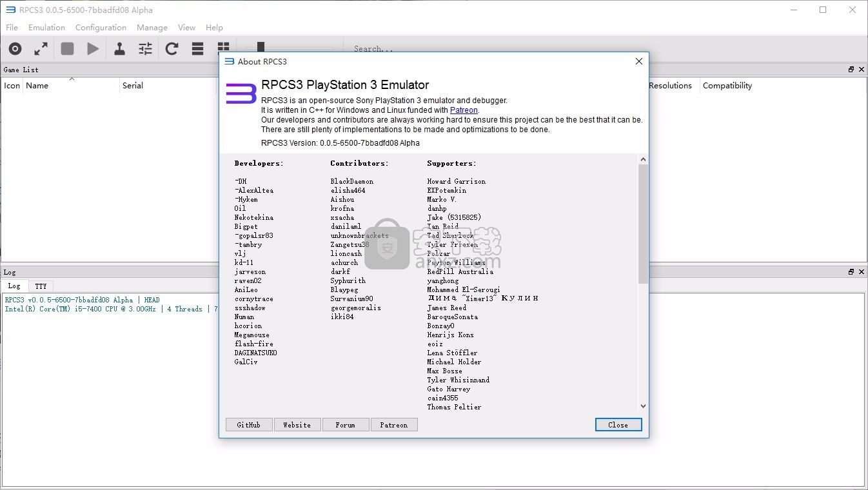Close About RPCS3 dialog with X

pos(638,61)
